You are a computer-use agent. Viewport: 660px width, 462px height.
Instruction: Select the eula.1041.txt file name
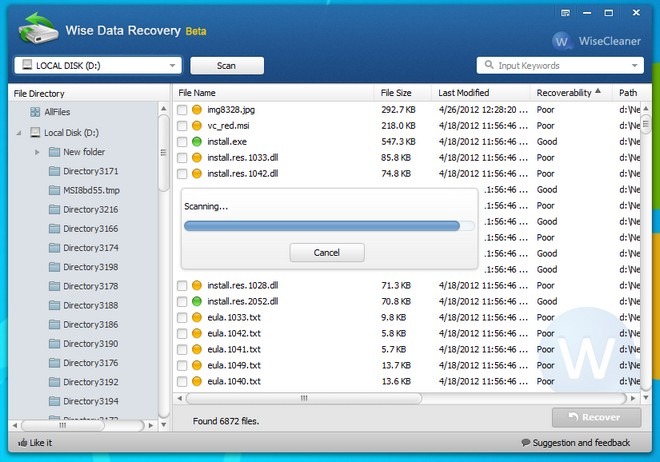click(x=234, y=349)
